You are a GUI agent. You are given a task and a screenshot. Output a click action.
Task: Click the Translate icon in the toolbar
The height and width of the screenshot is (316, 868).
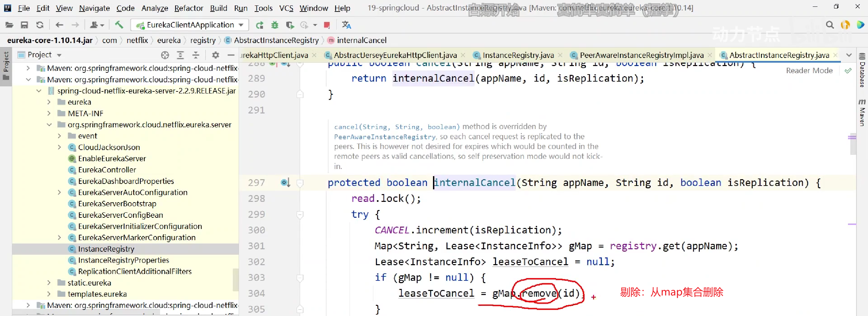pos(346,25)
